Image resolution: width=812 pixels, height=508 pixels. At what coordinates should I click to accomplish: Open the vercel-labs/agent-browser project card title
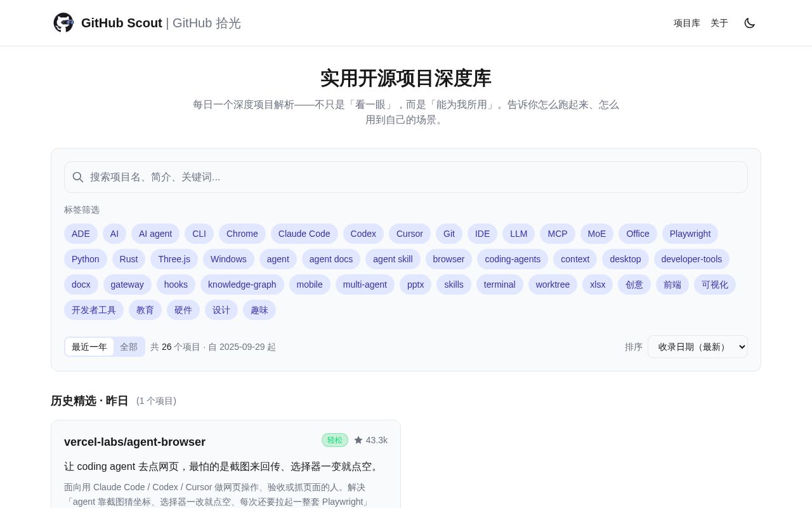tap(134, 442)
